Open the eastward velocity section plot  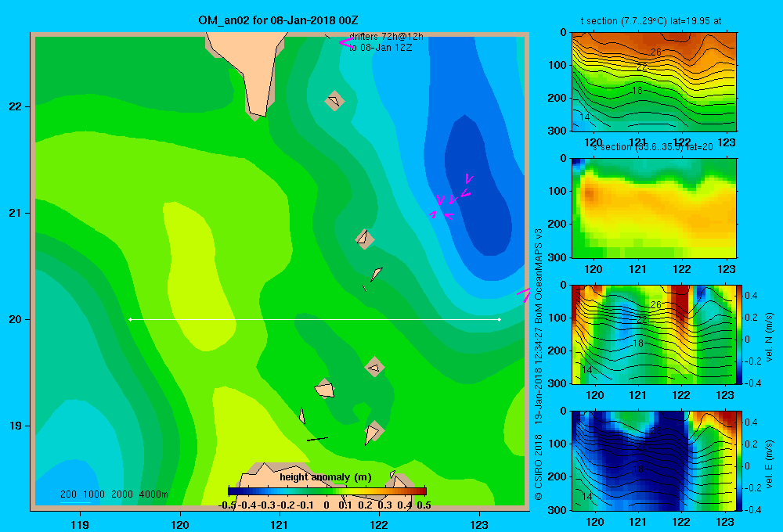[x=654, y=460]
